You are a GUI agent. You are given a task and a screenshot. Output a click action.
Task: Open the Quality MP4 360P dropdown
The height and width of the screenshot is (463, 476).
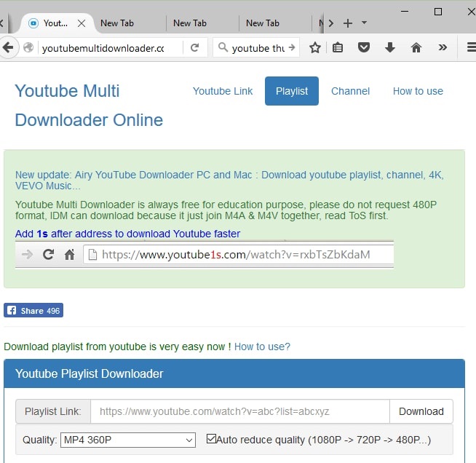click(128, 440)
